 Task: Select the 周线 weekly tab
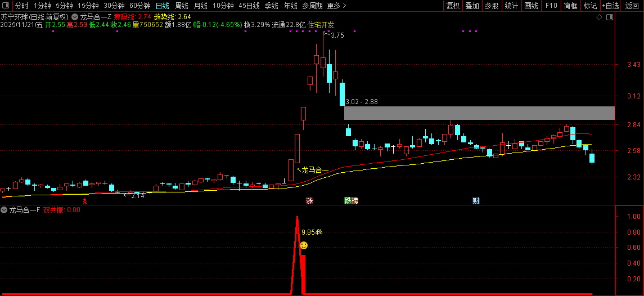[182, 6]
